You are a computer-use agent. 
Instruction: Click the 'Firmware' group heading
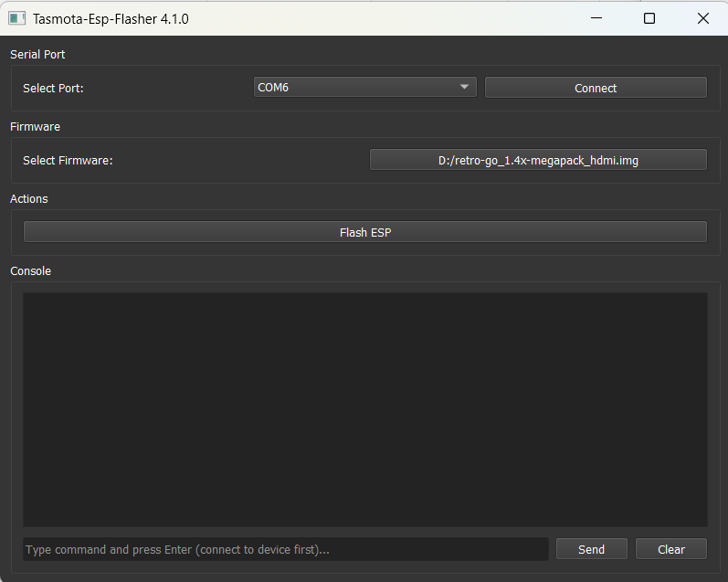(36, 126)
